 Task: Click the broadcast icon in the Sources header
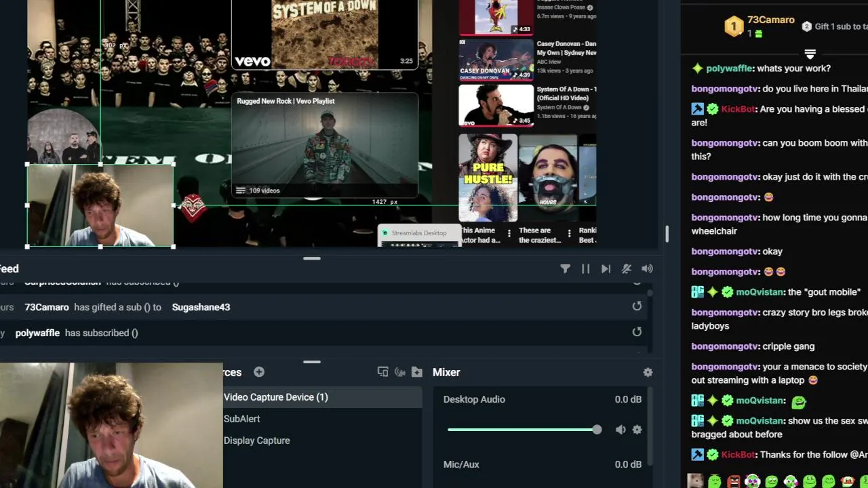[x=400, y=372]
